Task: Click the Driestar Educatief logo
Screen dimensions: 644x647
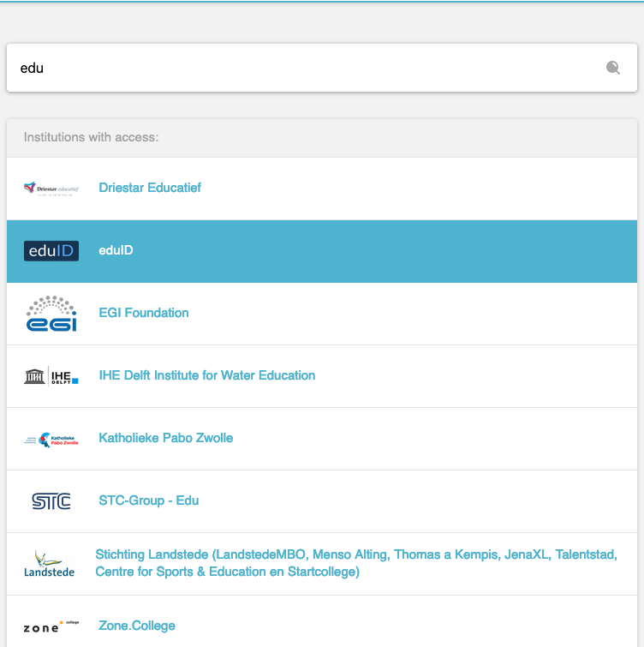Action: [x=51, y=189]
